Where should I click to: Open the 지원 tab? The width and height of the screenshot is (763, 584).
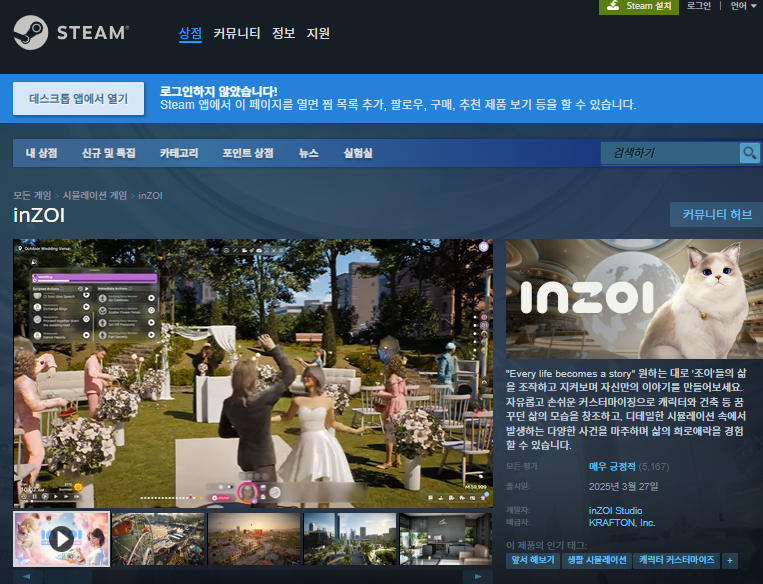(x=318, y=33)
